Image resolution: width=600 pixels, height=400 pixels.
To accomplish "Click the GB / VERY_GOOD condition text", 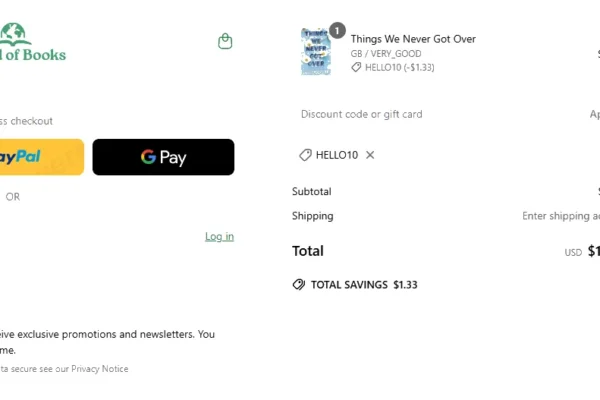I will click(385, 54).
